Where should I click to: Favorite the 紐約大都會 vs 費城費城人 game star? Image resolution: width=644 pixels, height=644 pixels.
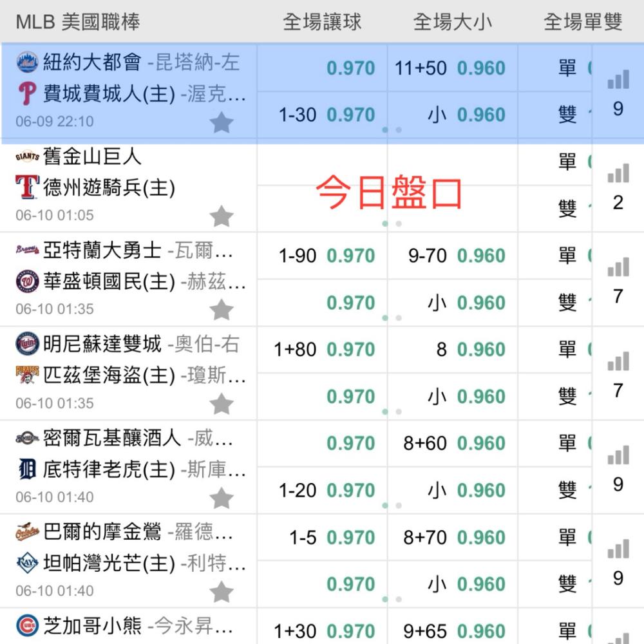[x=222, y=122]
